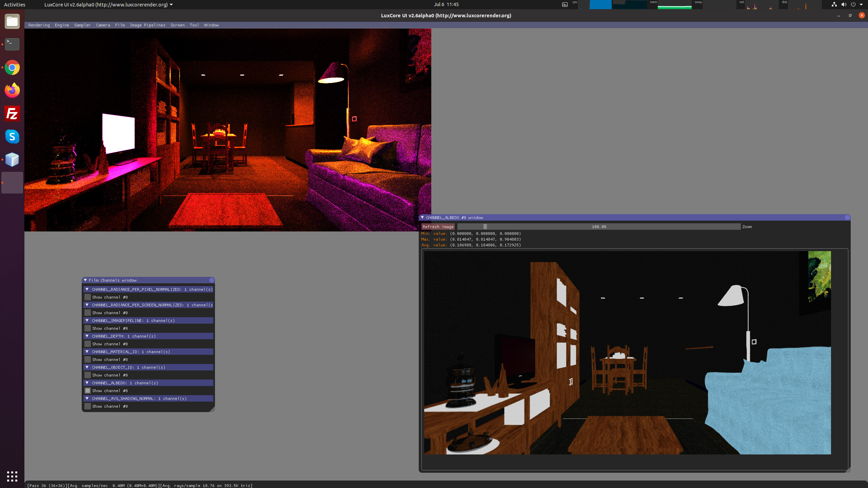Click the Activities button

click(15, 4)
